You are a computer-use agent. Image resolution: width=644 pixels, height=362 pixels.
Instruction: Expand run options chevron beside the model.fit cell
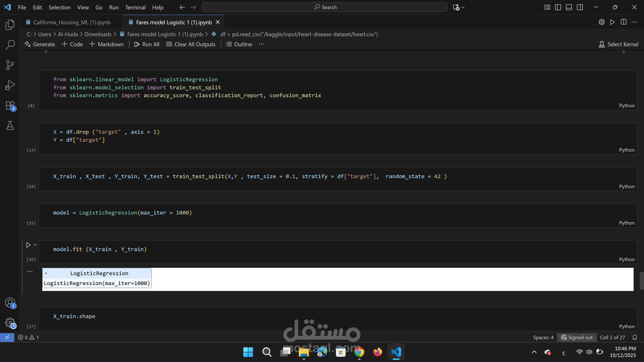[35, 245]
